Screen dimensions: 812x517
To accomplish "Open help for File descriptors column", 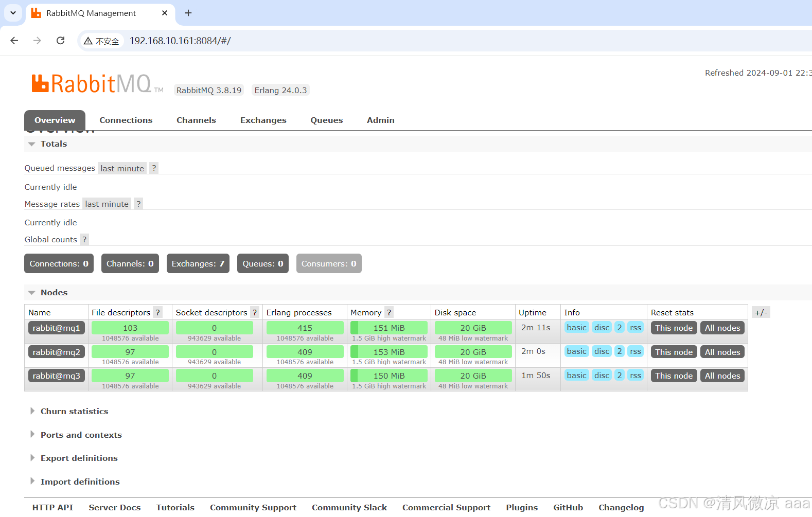I will (158, 312).
